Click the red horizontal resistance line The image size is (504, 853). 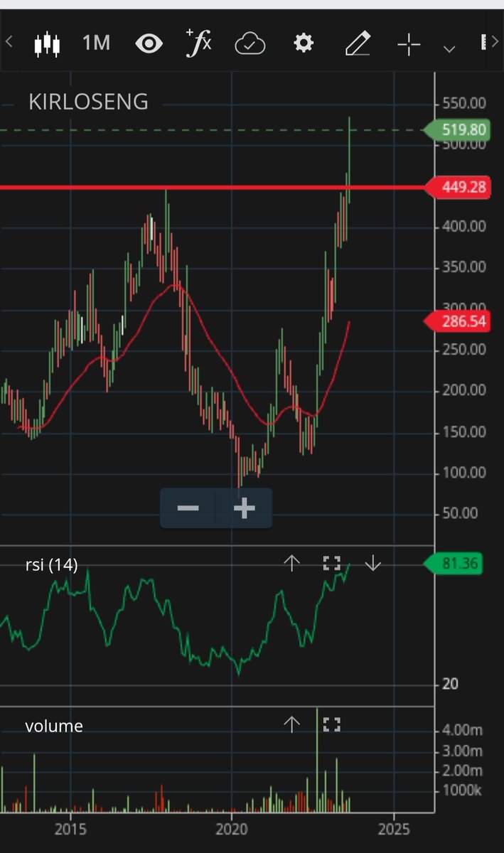tap(212, 188)
